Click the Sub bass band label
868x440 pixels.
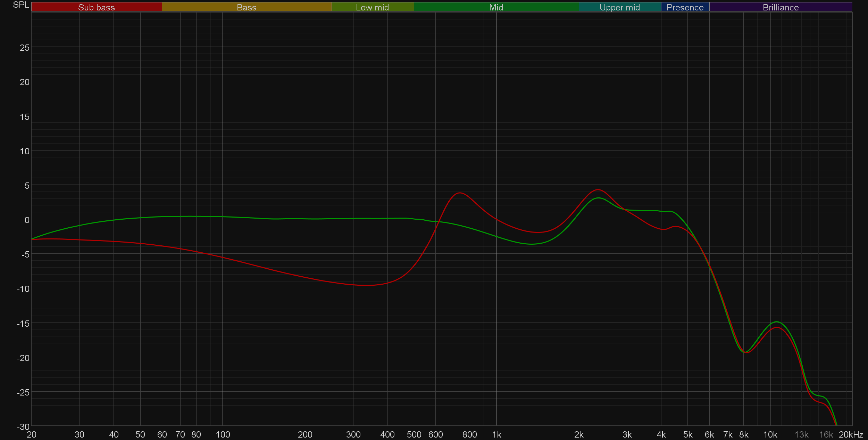(96, 7)
